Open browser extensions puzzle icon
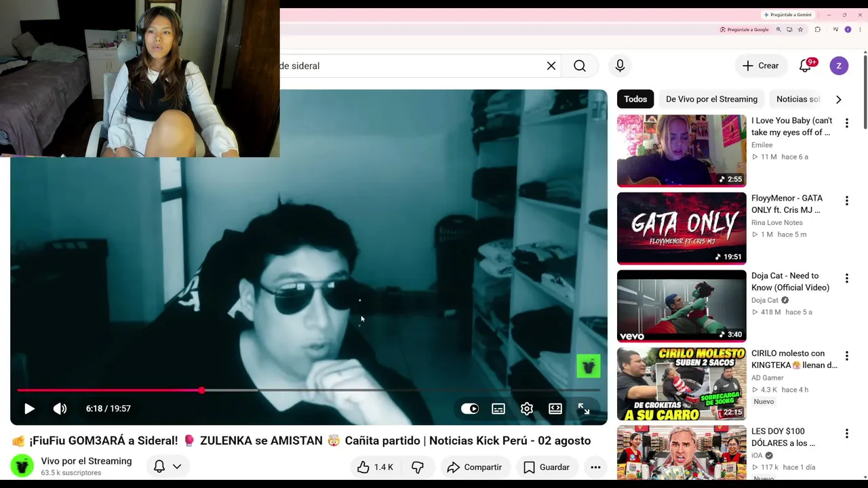 pyautogui.click(x=817, y=30)
